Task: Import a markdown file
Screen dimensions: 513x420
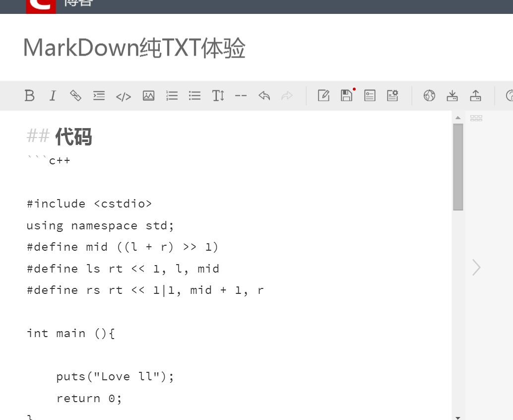Action: [452, 95]
